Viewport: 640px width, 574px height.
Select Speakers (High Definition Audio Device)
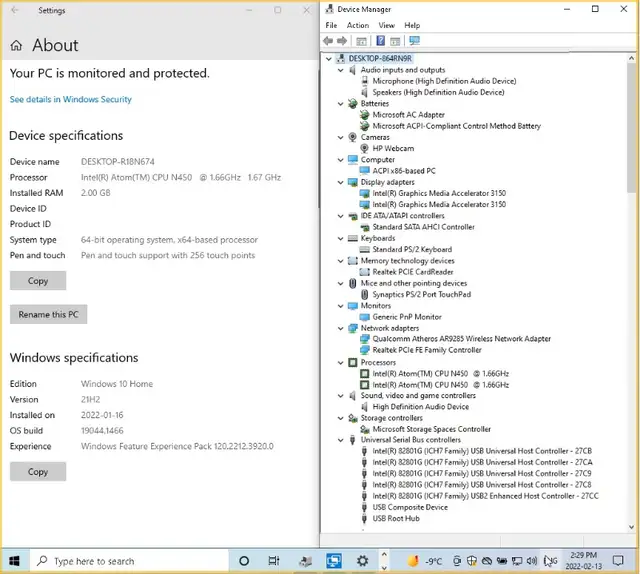click(x=438, y=92)
